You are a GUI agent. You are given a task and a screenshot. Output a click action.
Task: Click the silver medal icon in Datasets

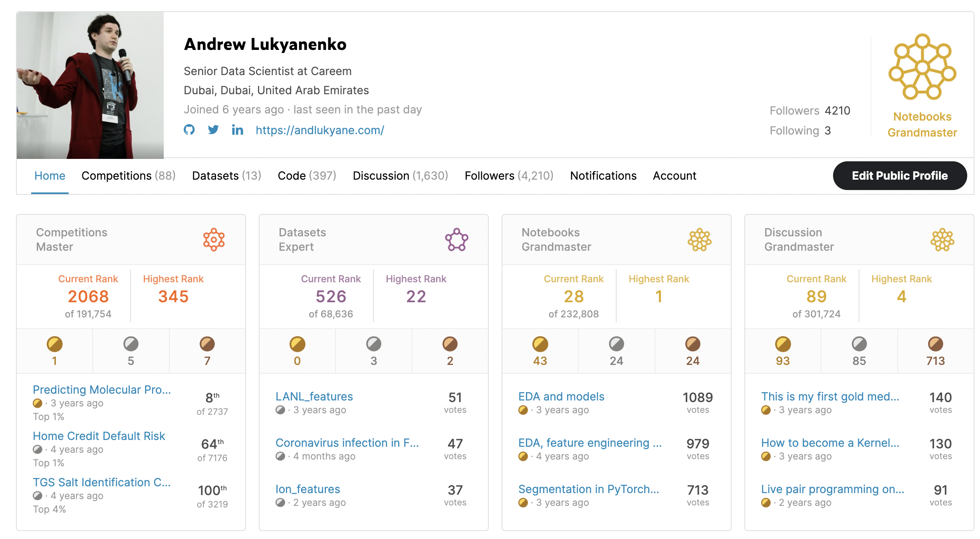coord(373,344)
